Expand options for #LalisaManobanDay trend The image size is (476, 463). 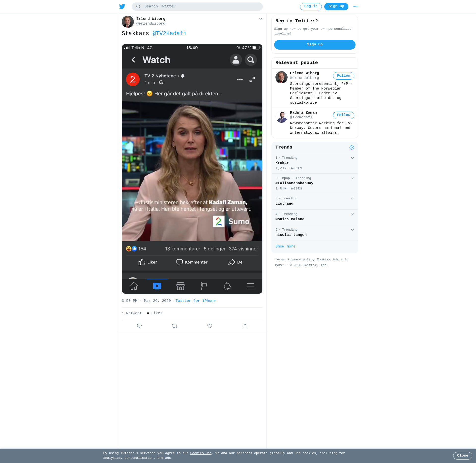pos(352,178)
